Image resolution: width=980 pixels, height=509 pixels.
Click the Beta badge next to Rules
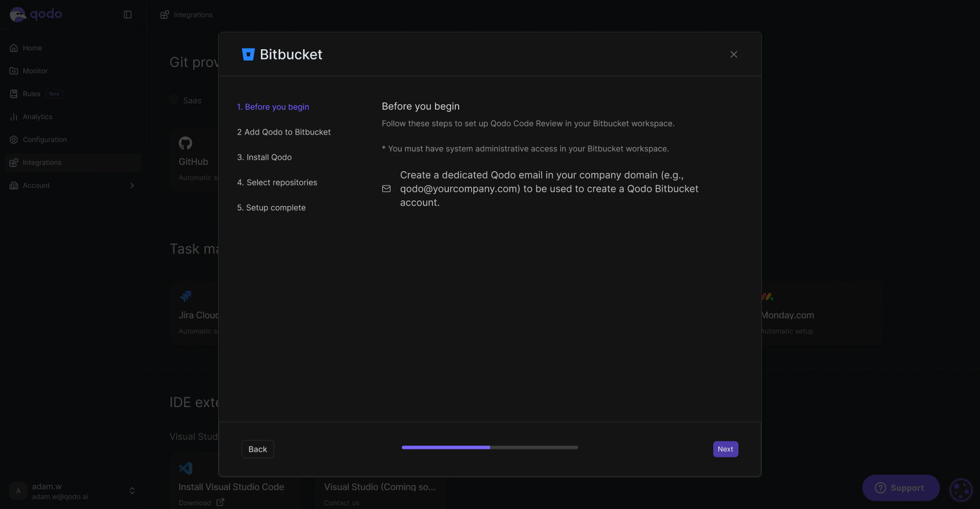tap(54, 94)
